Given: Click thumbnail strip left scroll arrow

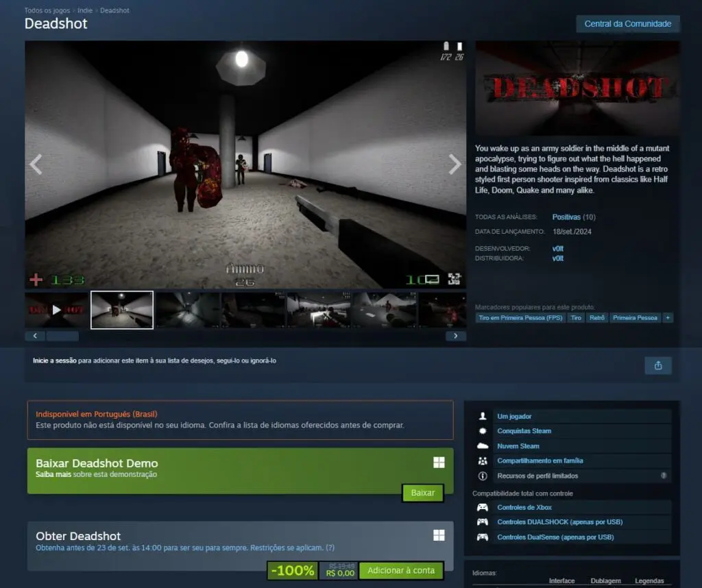Looking at the screenshot, I should click(x=35, y=336).
